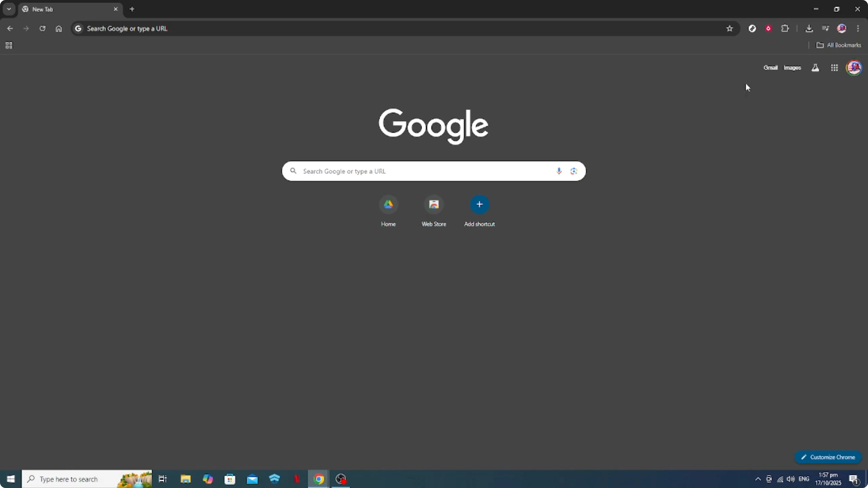This screenshot has width=868, height=488.
Task: Open the red circular extension icon
Action: [x=768, y=29]
